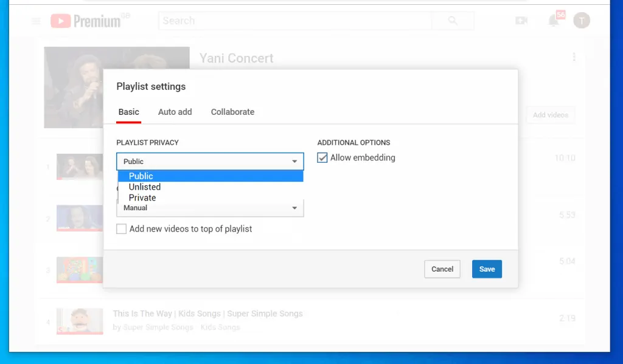Viewport: 623px width, 364px height.
Task: Switch to the Collaborate tab
Action: [x=232, y=112]
